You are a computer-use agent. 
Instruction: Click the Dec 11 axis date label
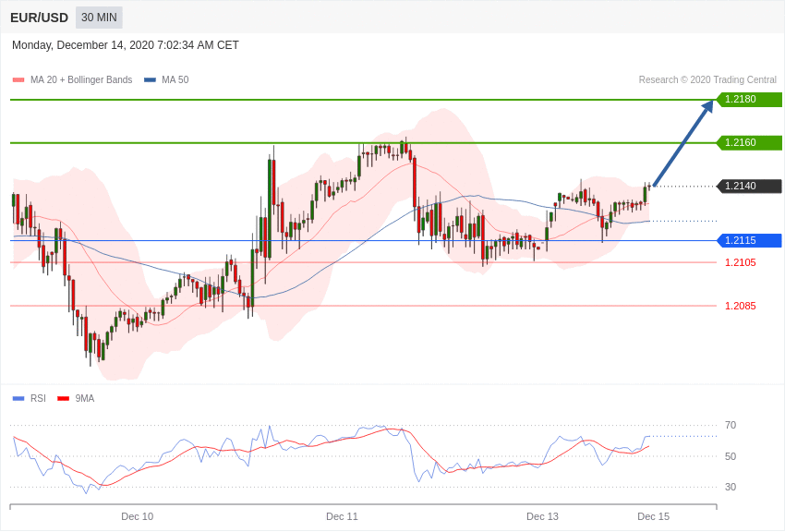pyautogui.click(x=342, y=517)
